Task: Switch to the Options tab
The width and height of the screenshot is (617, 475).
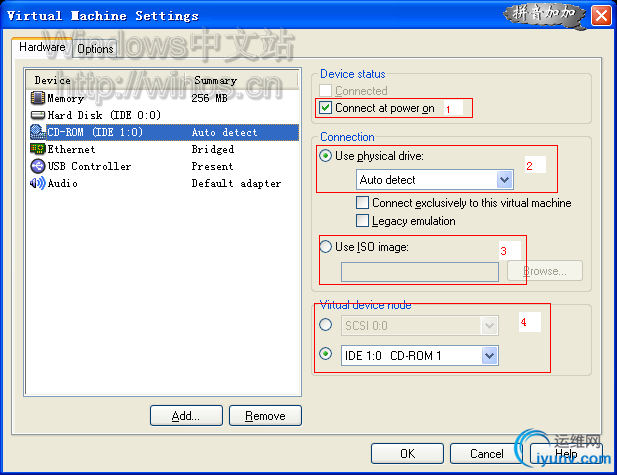Action: pyautogui.click(x=95, y=49)
